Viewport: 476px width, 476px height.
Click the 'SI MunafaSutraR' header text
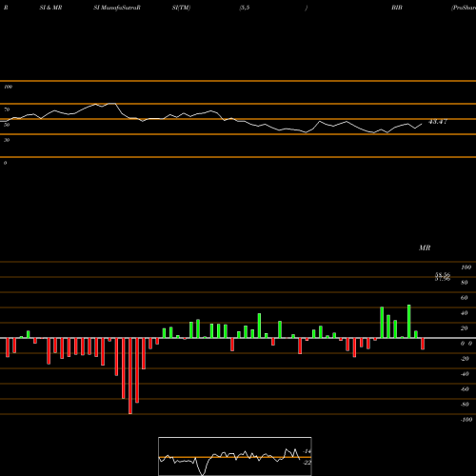pyautogui.click(x=117, y=8)
